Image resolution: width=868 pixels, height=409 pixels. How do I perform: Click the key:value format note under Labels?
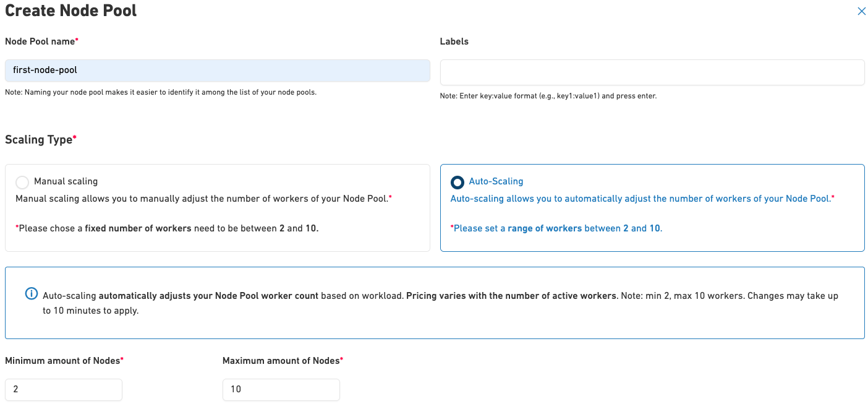pyautogui.click(x=548, y=96)
